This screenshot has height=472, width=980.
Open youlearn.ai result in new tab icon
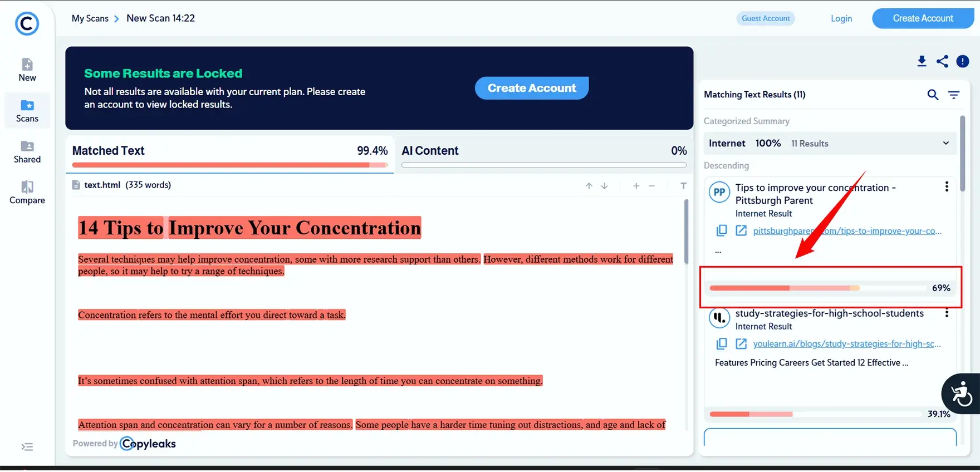[741, 343]
